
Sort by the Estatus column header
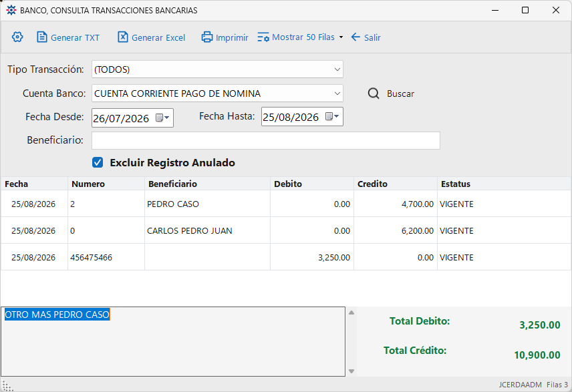tap(505, 184)
